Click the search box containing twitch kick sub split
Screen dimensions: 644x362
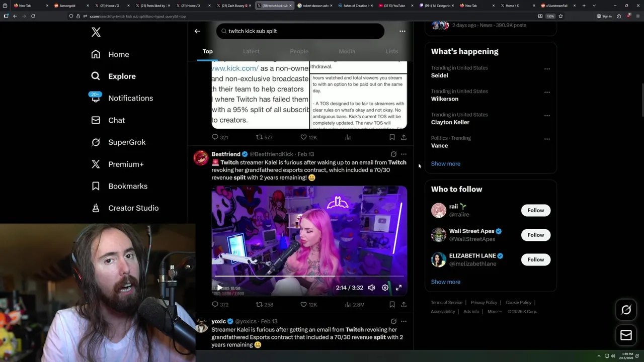point(300,31)
